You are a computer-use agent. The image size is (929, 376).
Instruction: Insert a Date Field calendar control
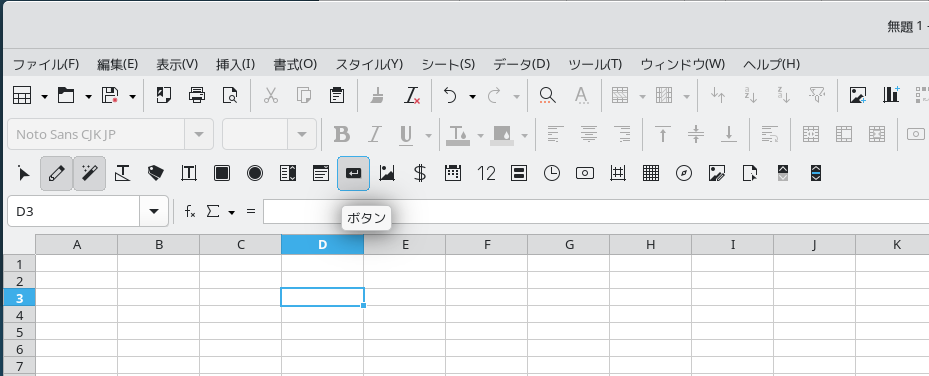(x=453, y=173)
